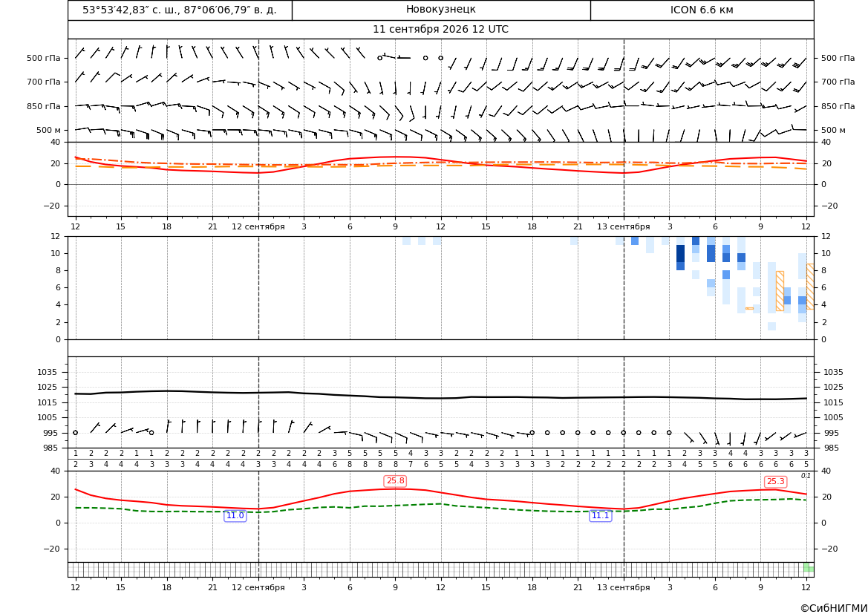Image resolution: width=868 pixels, height=614 pixels.
Task: Click the ICON 6.6 км model label
Action: (702, 10)
